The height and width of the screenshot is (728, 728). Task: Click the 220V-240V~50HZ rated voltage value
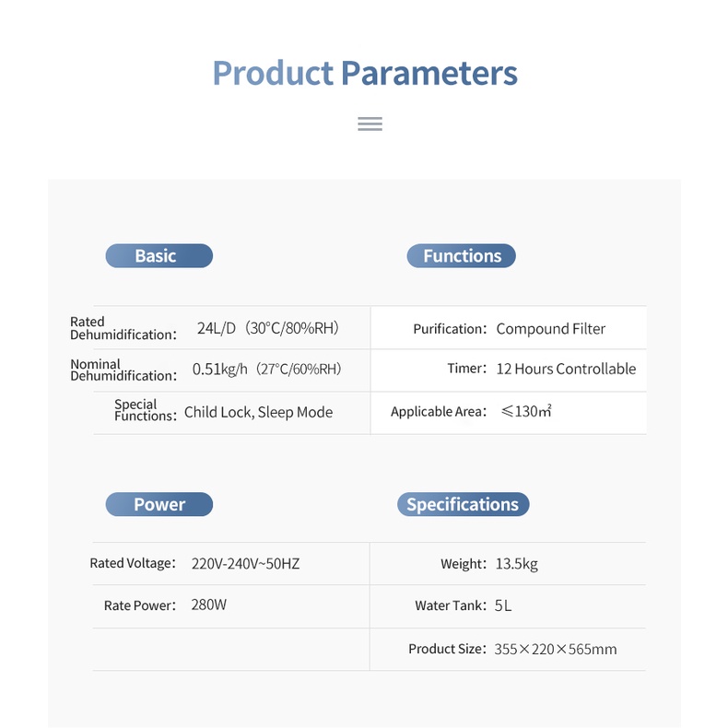246,564
